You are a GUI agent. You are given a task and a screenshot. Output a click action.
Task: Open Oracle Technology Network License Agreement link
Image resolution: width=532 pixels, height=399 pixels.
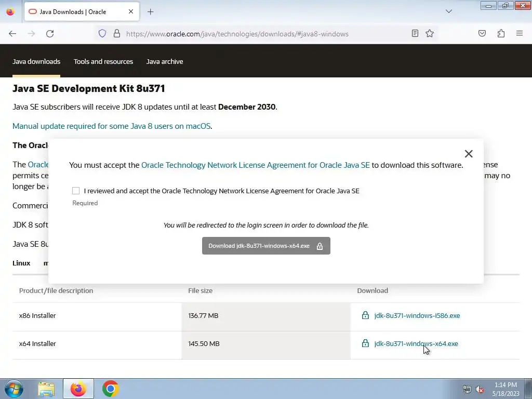tap(256, 165)
